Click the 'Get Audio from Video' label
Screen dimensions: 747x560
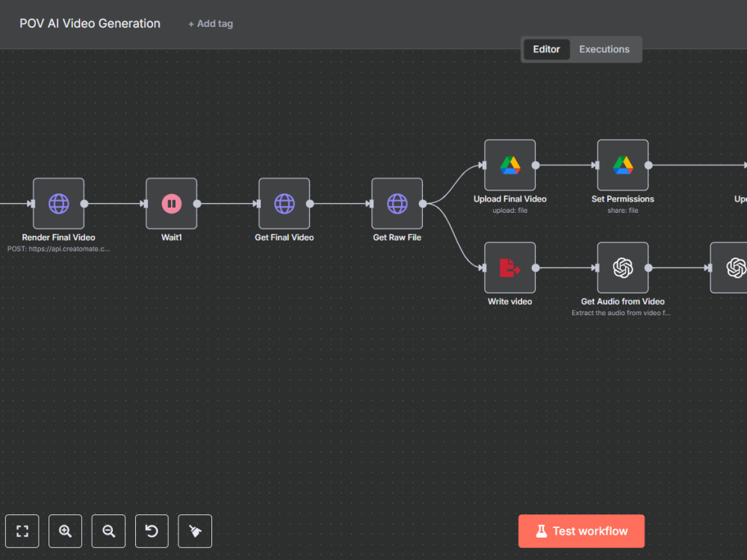click(x=623, y=302)
